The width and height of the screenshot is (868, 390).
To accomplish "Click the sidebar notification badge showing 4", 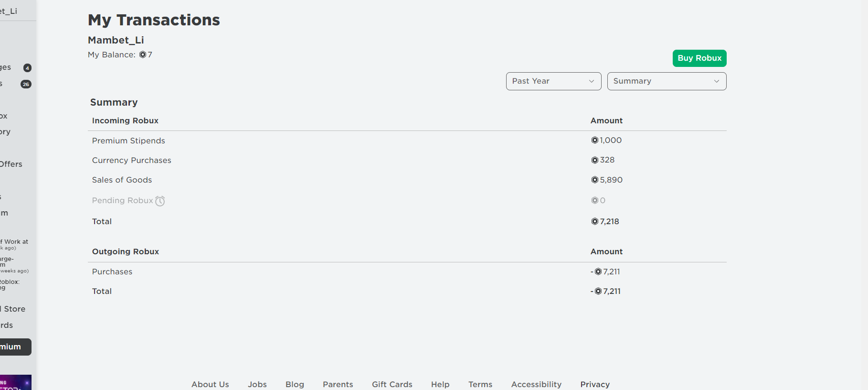I will [x=27, y=68].
